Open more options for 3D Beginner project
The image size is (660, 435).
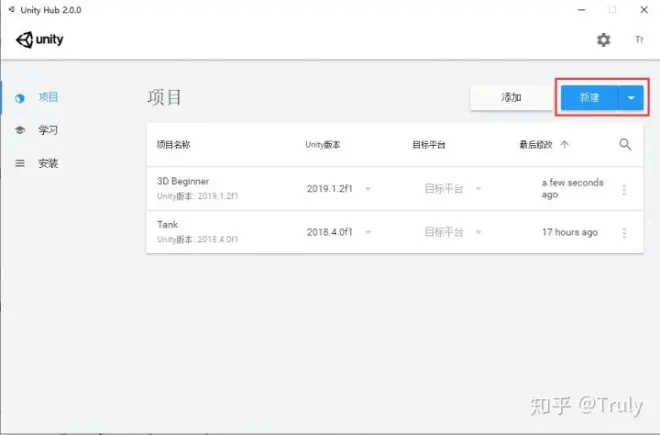point(624,189)
